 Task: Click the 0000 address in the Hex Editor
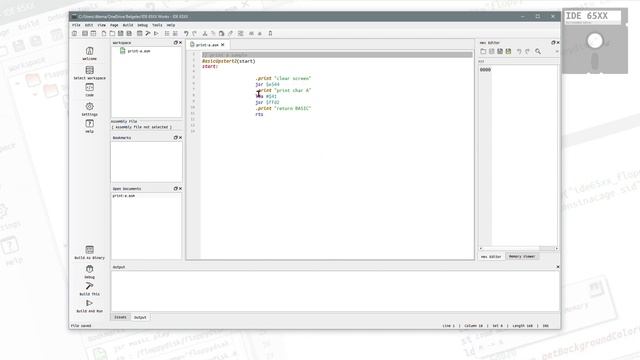pos(485,70)
